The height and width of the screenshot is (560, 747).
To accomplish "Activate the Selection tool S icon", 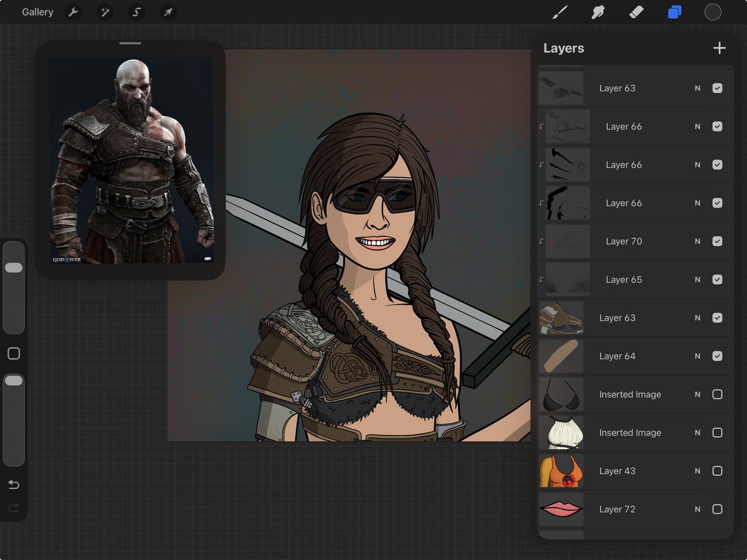I will [136, 12].
